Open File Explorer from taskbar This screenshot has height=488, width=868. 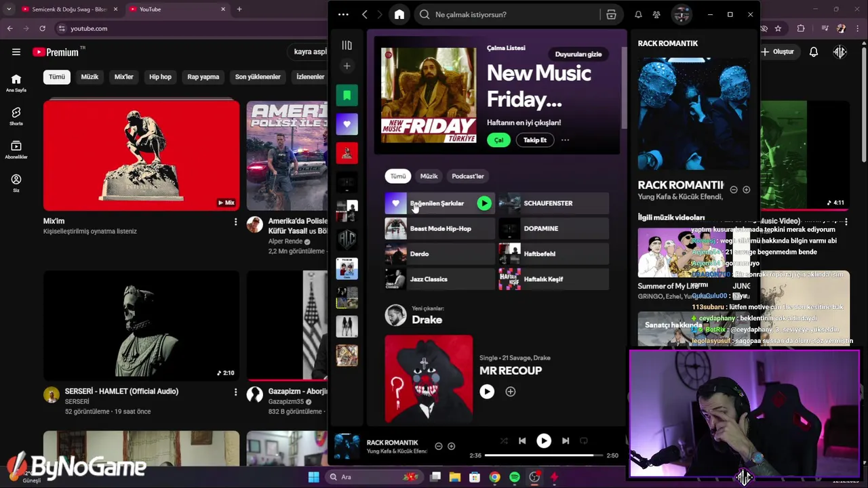(455, 477)
